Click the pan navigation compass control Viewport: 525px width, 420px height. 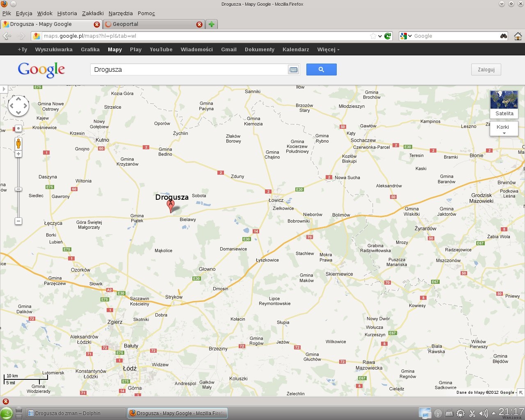(x=18, y=106)
